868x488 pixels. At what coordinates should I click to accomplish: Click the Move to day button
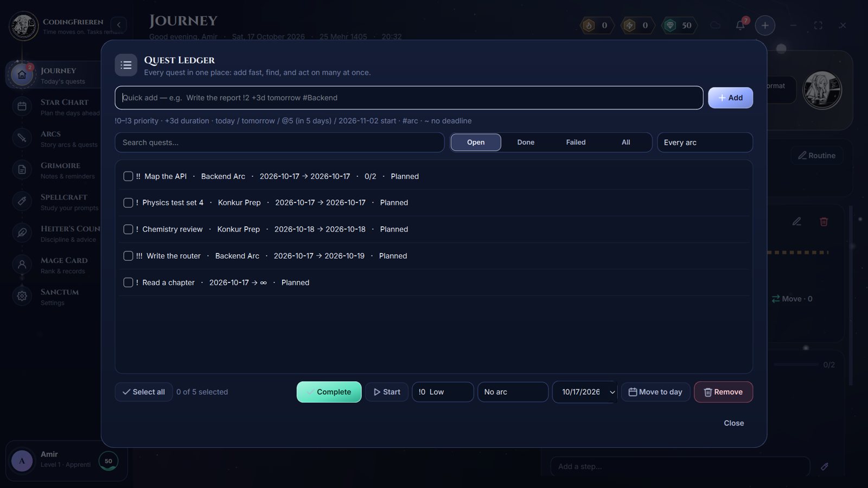[655, 392]
